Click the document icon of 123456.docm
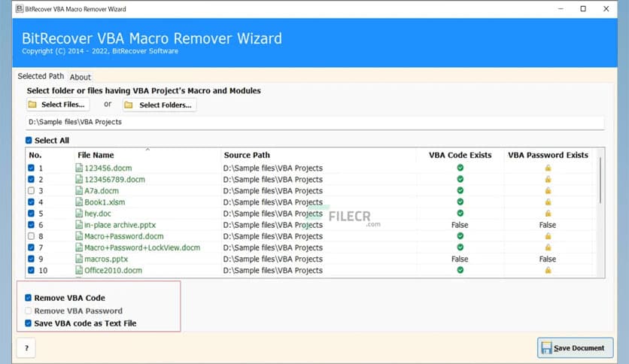This screenshot has height=364, width=629. click(79, 168)
